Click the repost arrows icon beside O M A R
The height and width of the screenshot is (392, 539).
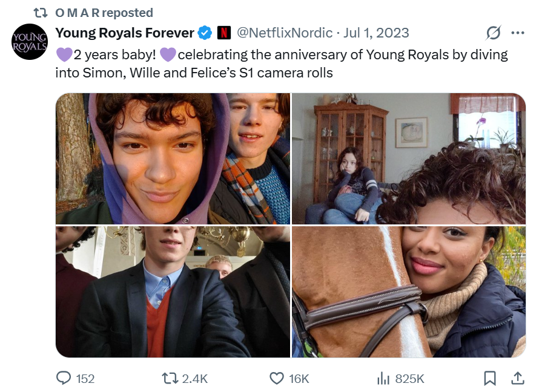pyautogui.click(x=40, y=12)
